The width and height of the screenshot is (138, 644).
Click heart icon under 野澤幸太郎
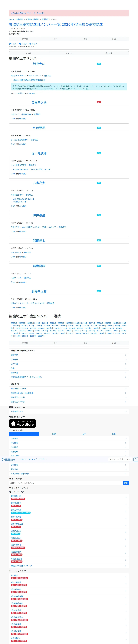click(x=11, y=308)
